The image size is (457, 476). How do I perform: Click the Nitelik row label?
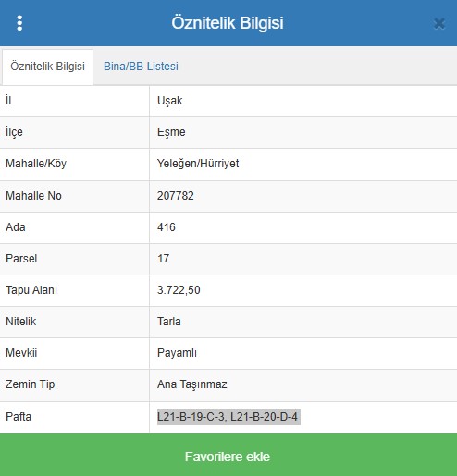pos(21,322)
